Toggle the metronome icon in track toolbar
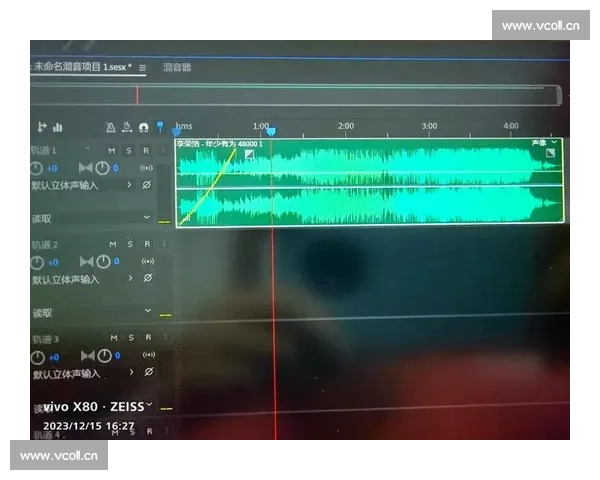The height and width of the screenshot is (480, 600). click(111, 127)
